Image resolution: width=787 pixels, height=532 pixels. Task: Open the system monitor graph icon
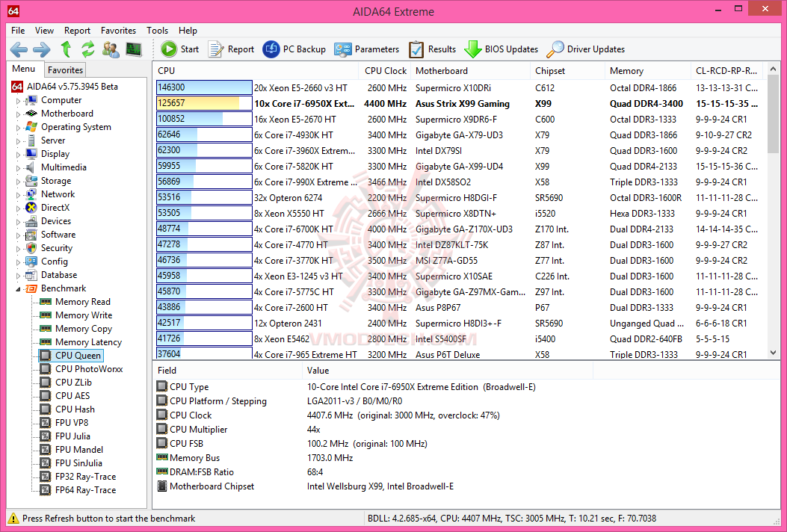134,49
